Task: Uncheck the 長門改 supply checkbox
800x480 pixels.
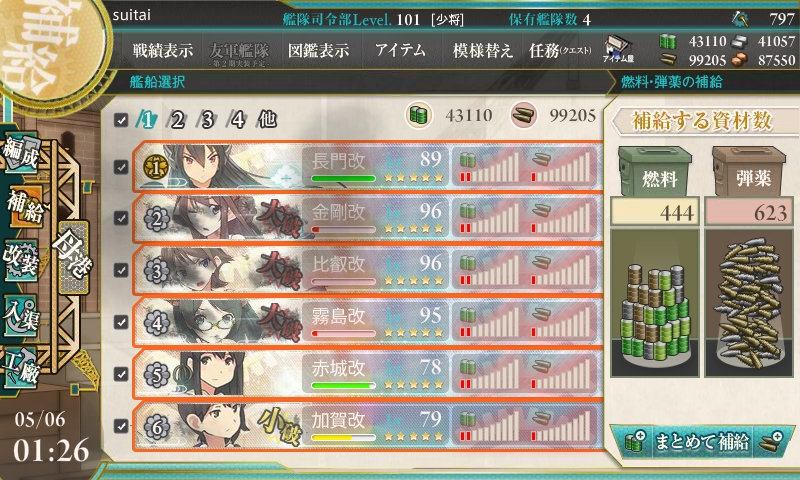Action: click(x=121, y=167)
